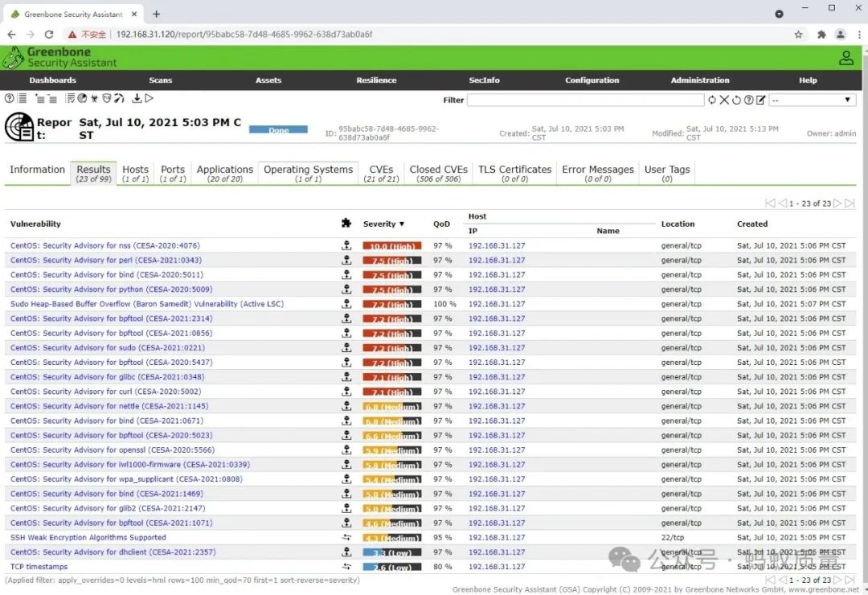Click the 2.6 (Low) severity bar
Viewport: 868px width, 595px height.
coord(392,568)
